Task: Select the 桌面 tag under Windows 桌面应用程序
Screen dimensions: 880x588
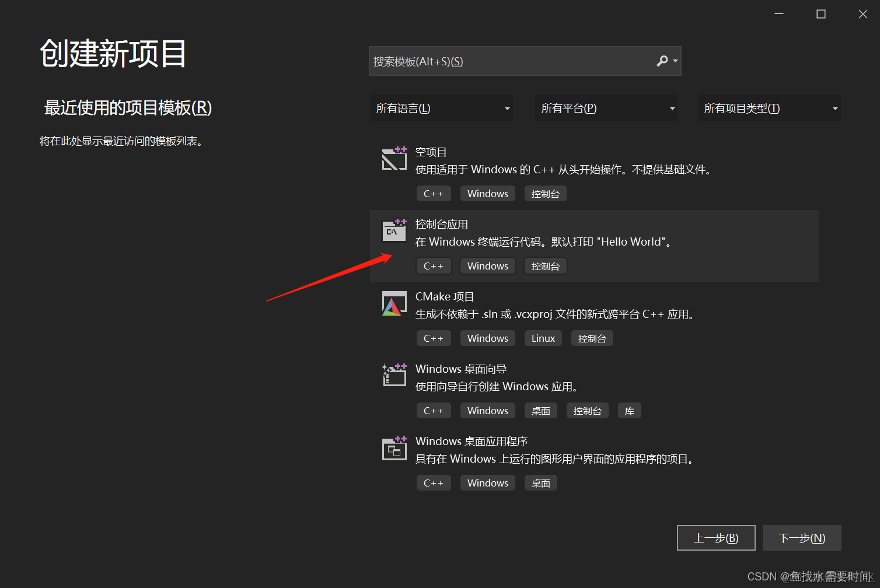Action: [540, 482]
